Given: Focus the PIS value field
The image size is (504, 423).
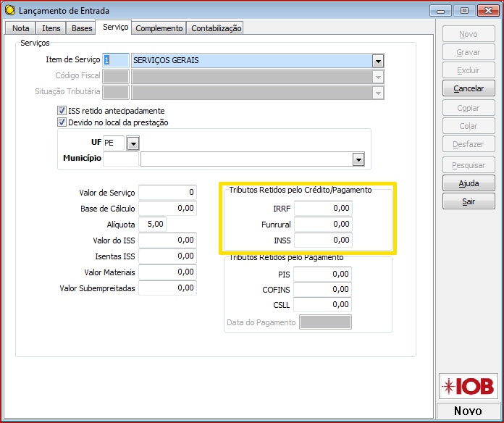Looking at the screenshot, I should tap(322, 275).
